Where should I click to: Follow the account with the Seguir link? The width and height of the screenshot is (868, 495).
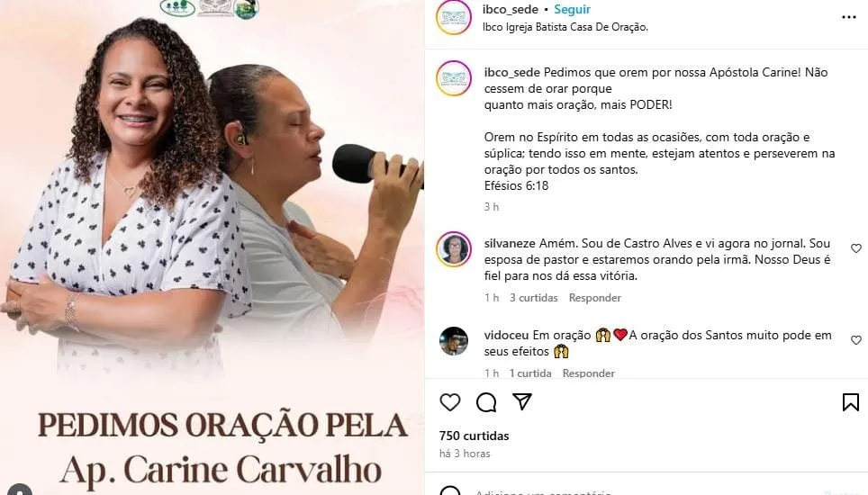573,9
